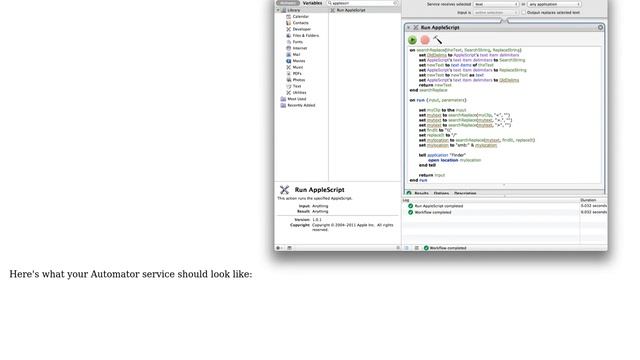Select the Photos category in Library
640x360 pixels.
pos(299,80)
